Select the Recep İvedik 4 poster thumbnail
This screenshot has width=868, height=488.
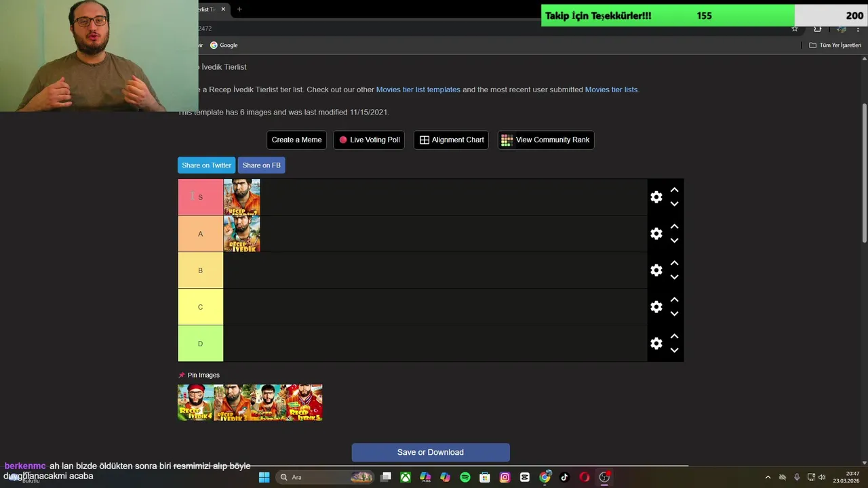[195, 403]
